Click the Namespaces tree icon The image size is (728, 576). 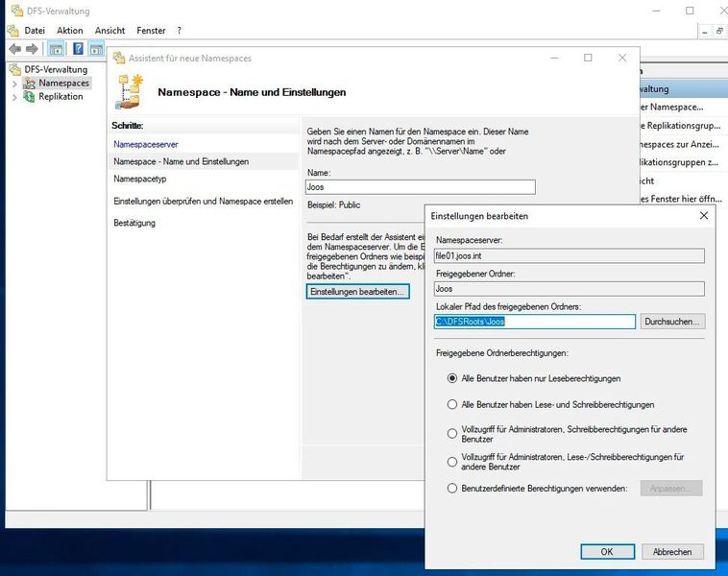pyautogui.click(x=29, y=84)
